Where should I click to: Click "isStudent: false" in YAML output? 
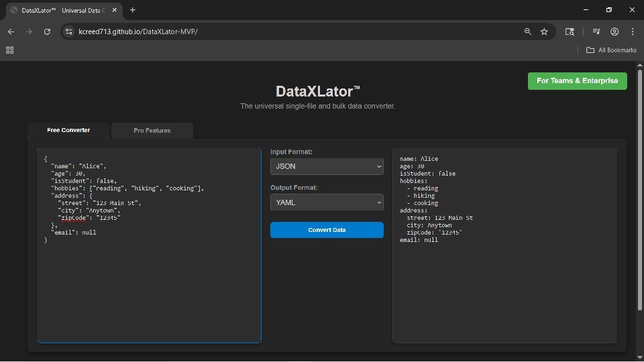(427, 173)
